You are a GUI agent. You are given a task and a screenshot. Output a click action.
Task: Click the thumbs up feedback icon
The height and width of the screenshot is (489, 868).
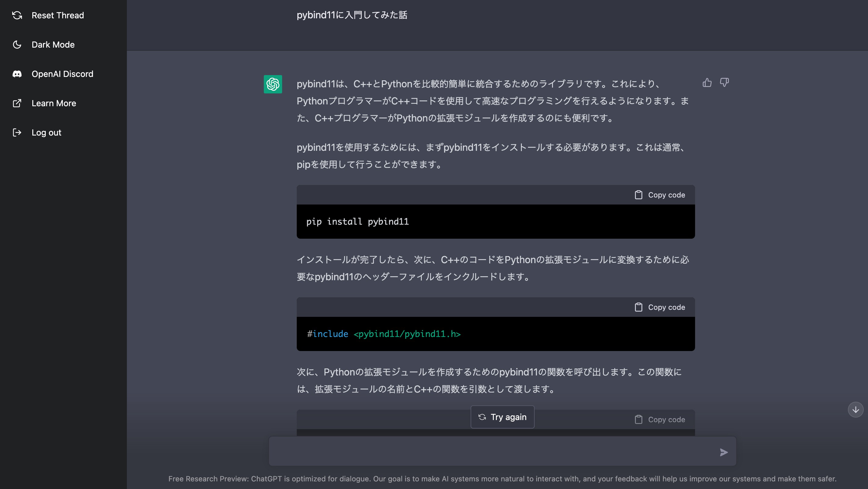(x=707, y=83)
